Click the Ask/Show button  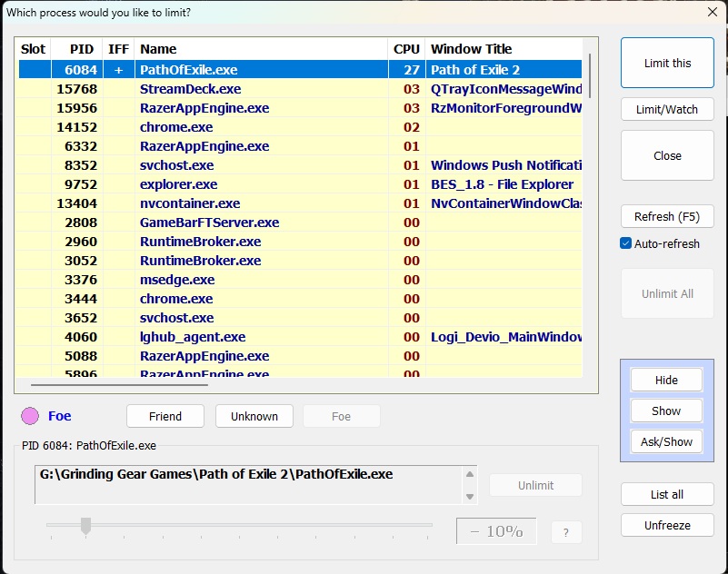[666, 441]
